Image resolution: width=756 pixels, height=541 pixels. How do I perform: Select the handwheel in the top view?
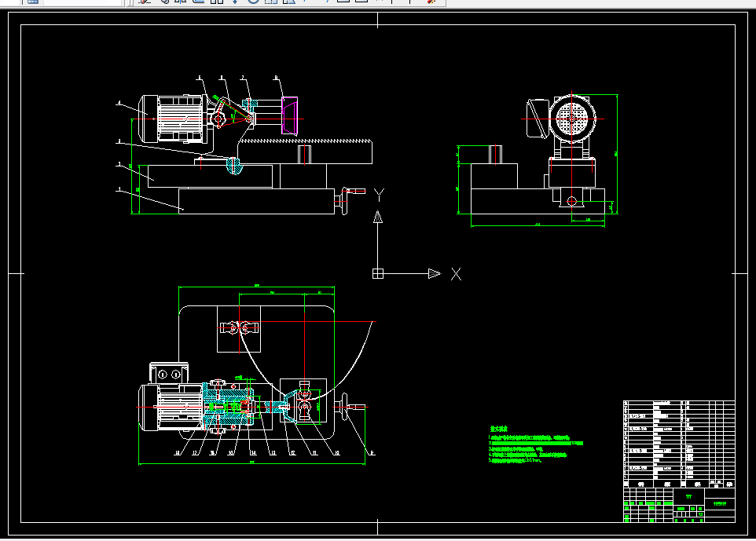click(x=344, y=407)
